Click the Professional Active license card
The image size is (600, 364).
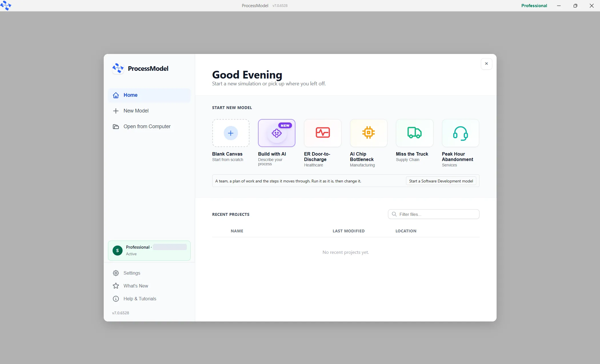pos(149,251)
